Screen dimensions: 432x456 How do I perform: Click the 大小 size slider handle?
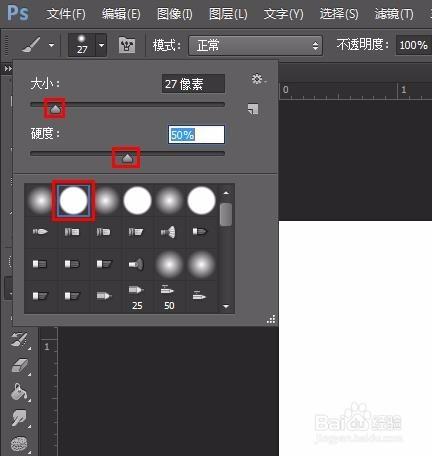55,109
